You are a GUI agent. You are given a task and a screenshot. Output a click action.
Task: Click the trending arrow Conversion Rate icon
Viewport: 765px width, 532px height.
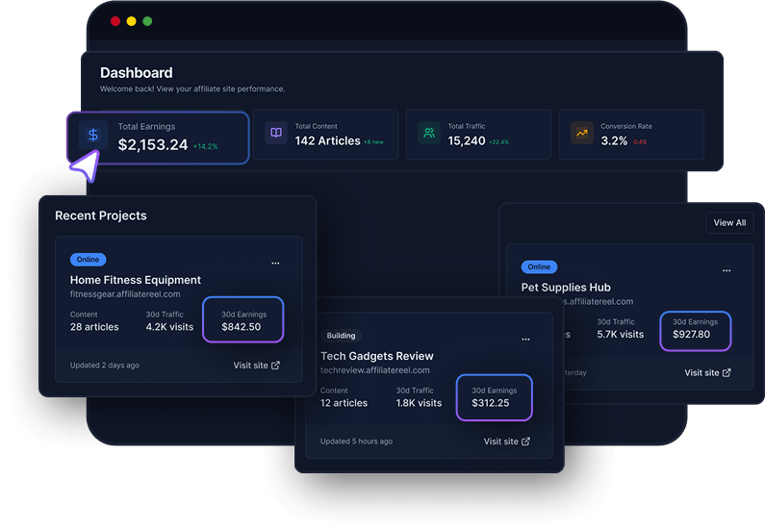tap(582, 133)
